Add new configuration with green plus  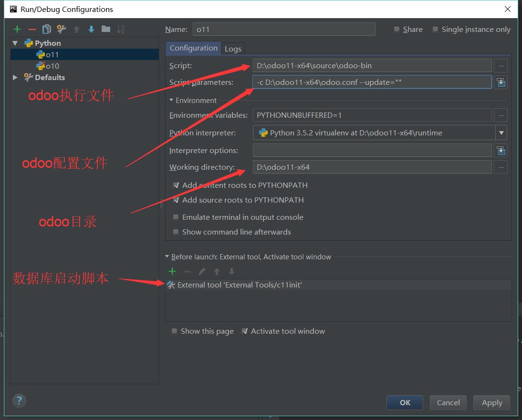[17, 29]
